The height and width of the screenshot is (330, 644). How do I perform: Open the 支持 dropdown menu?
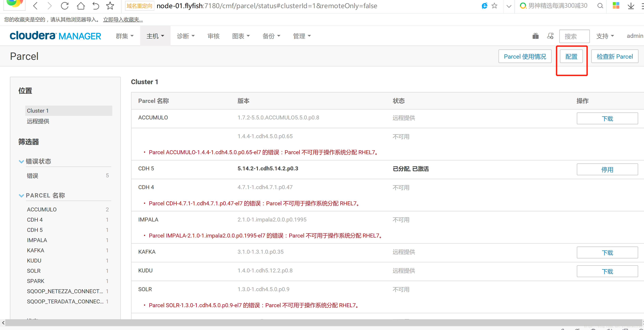click(605, 36)
